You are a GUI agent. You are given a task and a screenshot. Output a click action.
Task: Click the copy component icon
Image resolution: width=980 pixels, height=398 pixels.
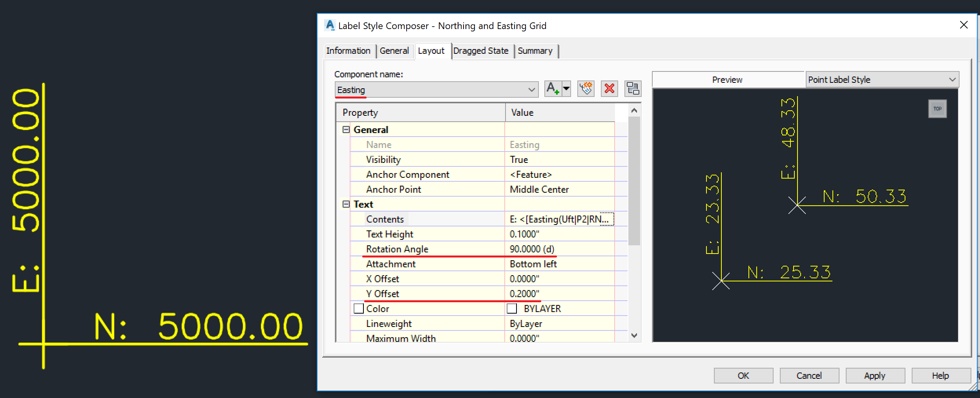pos(586,89)
